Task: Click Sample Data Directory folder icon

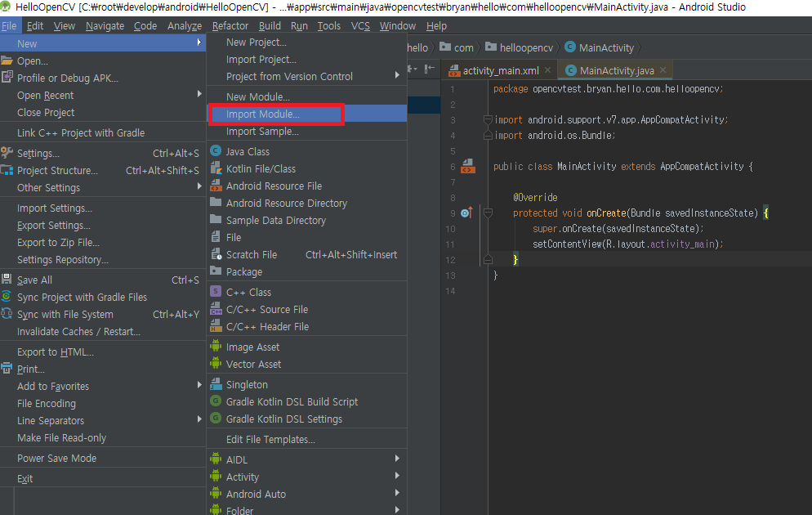Action: point(216,220)
